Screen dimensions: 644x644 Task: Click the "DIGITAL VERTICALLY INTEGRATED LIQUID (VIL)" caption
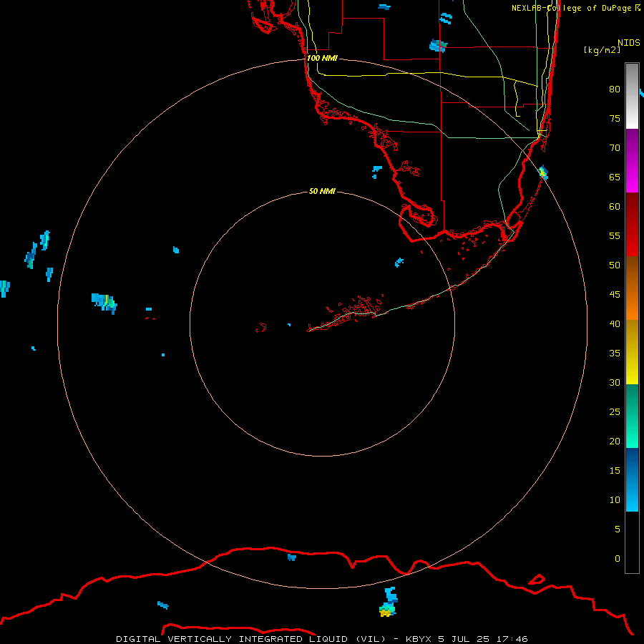251,639
